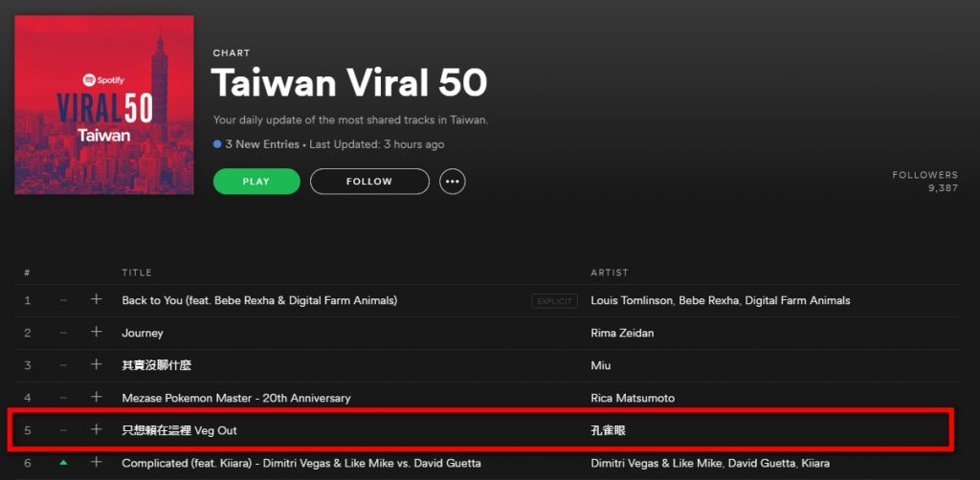
Task: Add 'Veg Out' track with plus icon
Action: coord(96,429)
